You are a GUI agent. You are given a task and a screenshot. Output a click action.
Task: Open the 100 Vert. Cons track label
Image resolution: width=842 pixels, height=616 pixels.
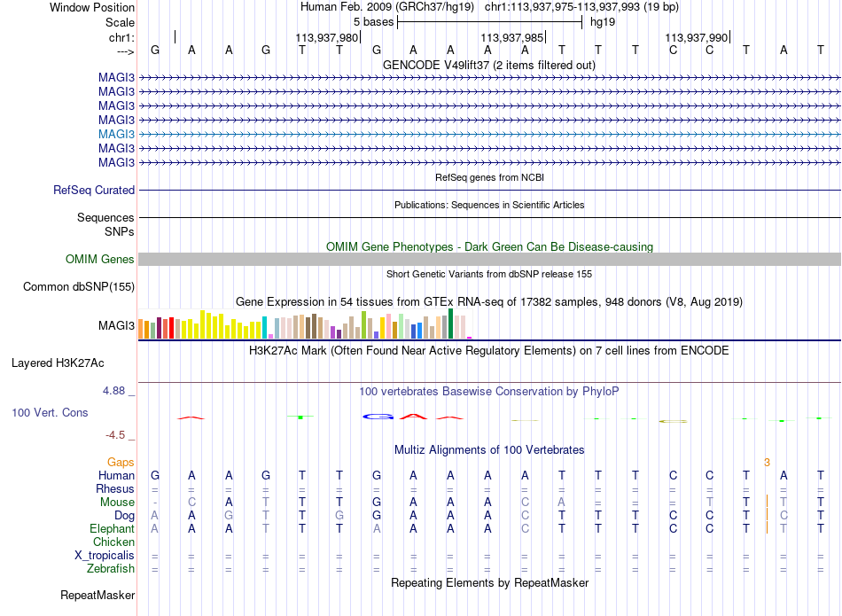pyautogui.click(x=50, y=412)
